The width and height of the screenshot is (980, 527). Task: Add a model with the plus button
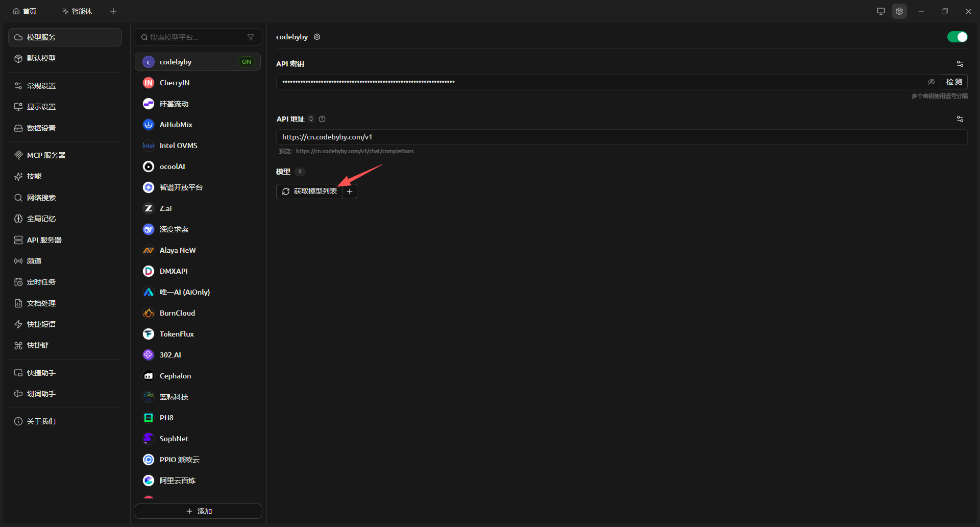[350, 191]
